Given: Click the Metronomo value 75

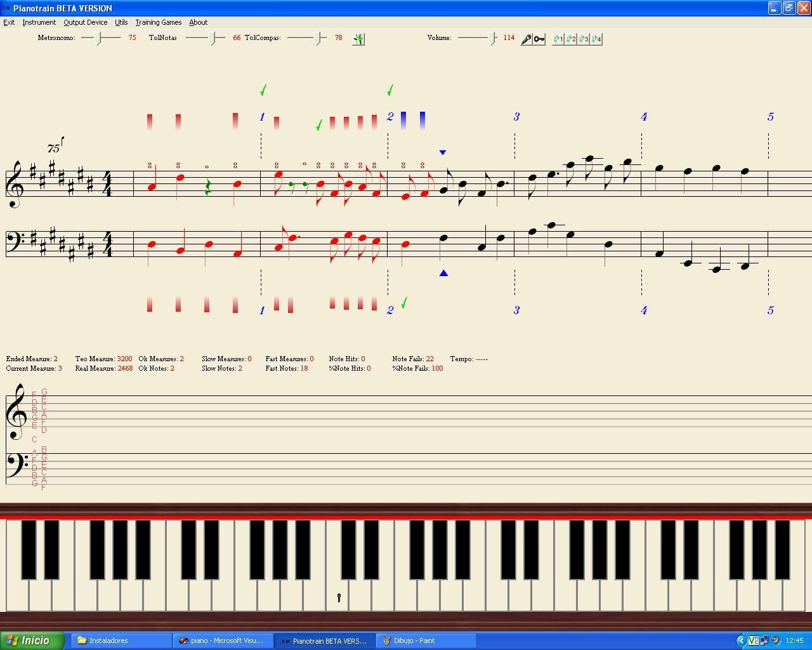Looking at the screenshot, I should point(132,38).
